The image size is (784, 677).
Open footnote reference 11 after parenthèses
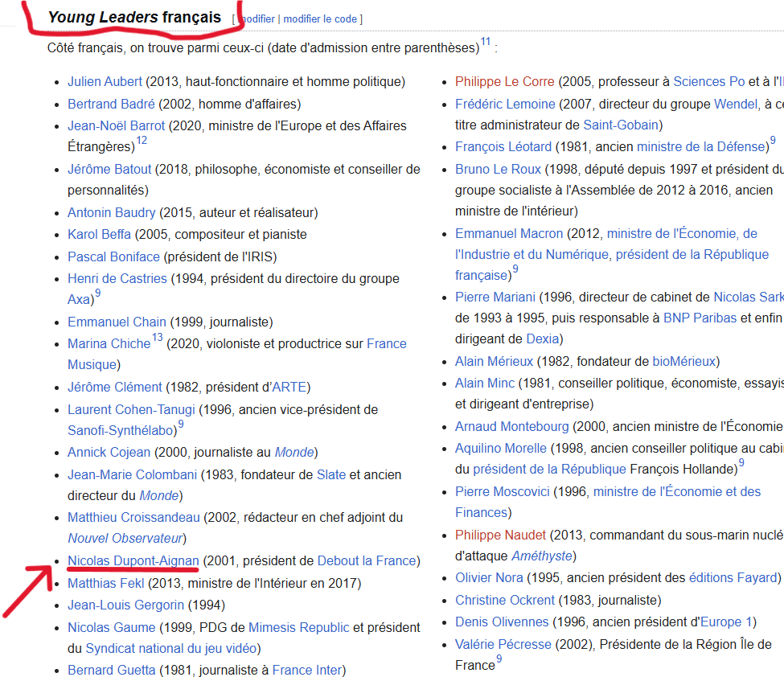(x=486, y=42)
